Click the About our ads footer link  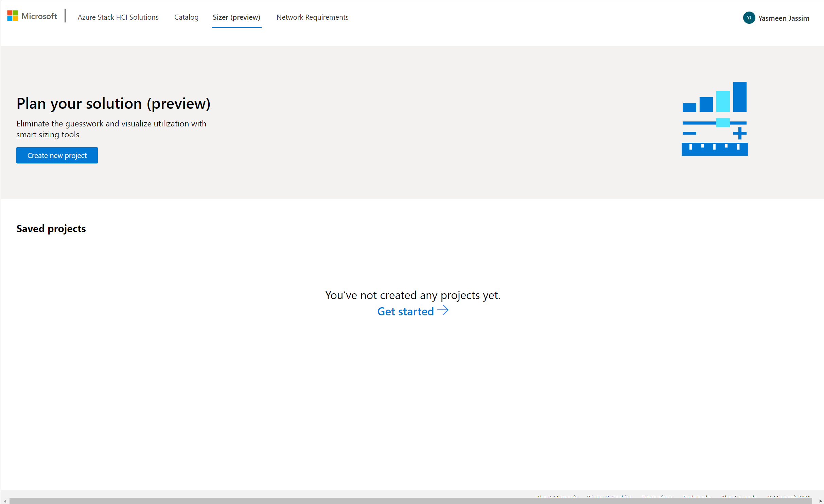coord(739,497)
